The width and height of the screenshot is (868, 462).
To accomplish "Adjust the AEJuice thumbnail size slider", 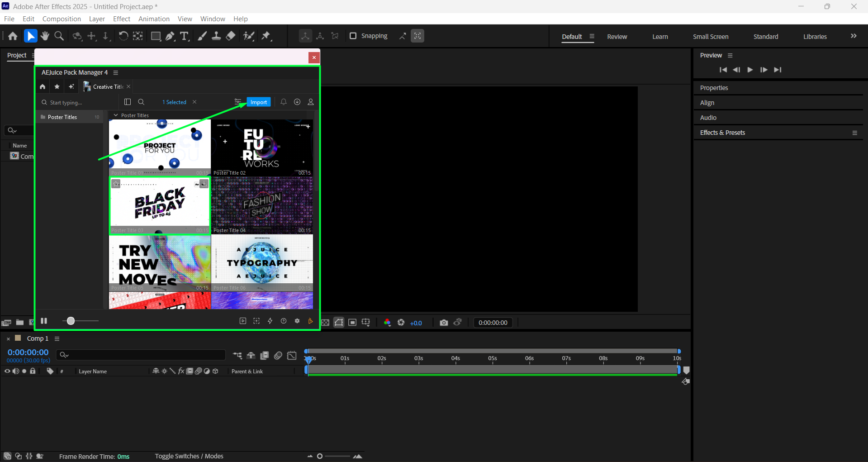I will [x=71, y=321].
